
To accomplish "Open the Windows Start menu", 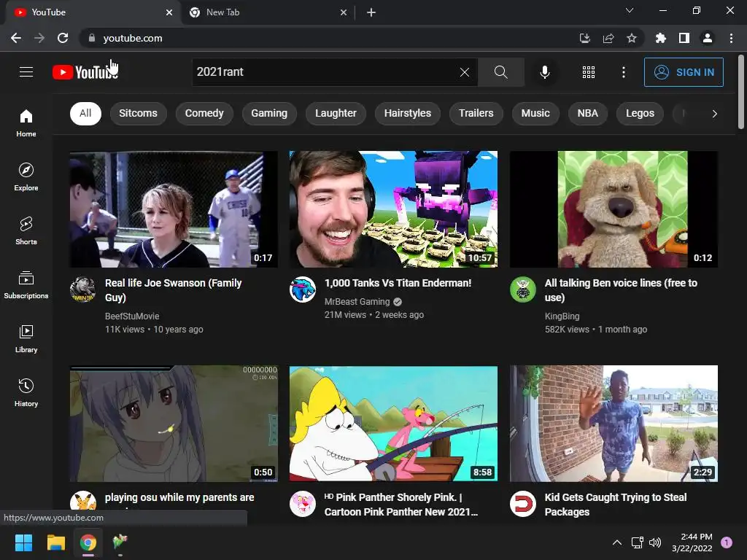I will [x=23, y=542].
